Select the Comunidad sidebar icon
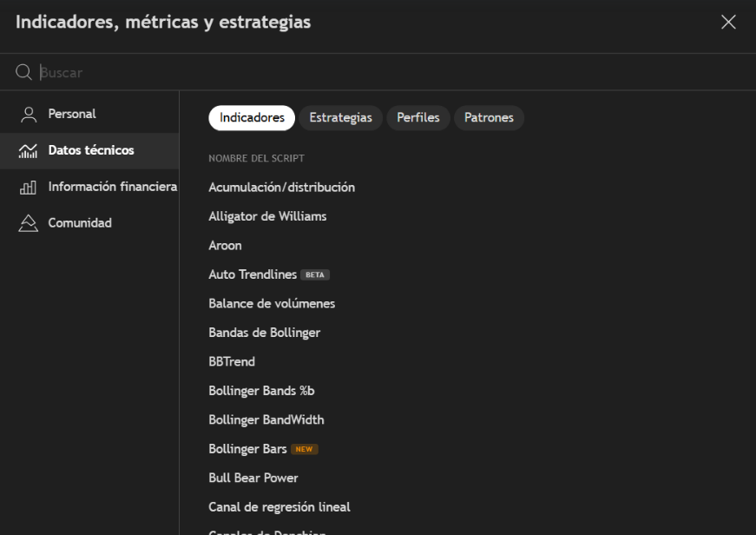Image resolution: width=756 pixels, height=535 pixels. 27,222
